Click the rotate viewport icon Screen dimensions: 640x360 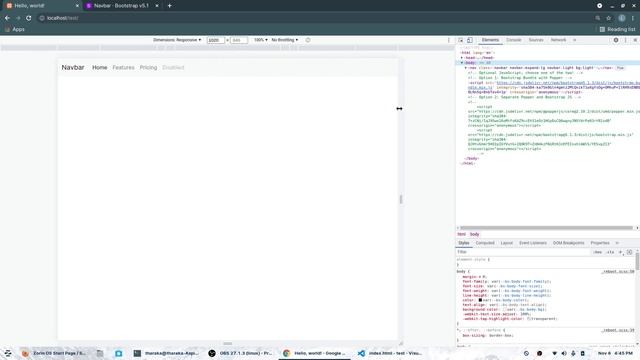(x=308, y=40)
